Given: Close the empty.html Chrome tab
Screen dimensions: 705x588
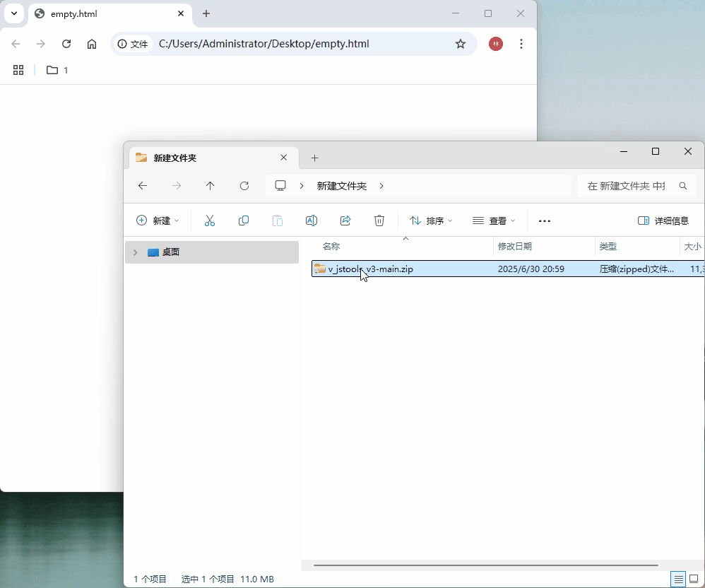Looking at the screenshot, I should tap(181, 13).
